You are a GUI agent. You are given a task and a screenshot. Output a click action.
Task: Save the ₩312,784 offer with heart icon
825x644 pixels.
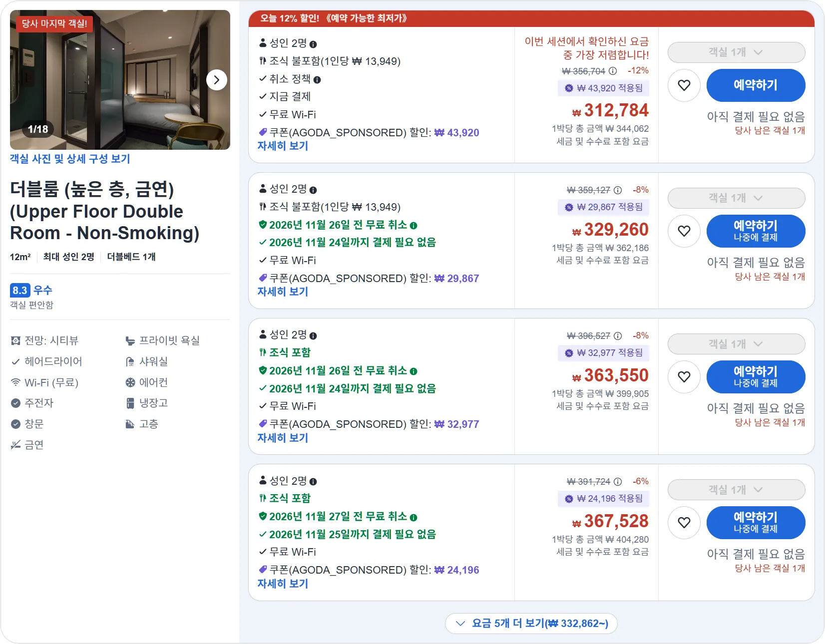(x=684, y=85)
